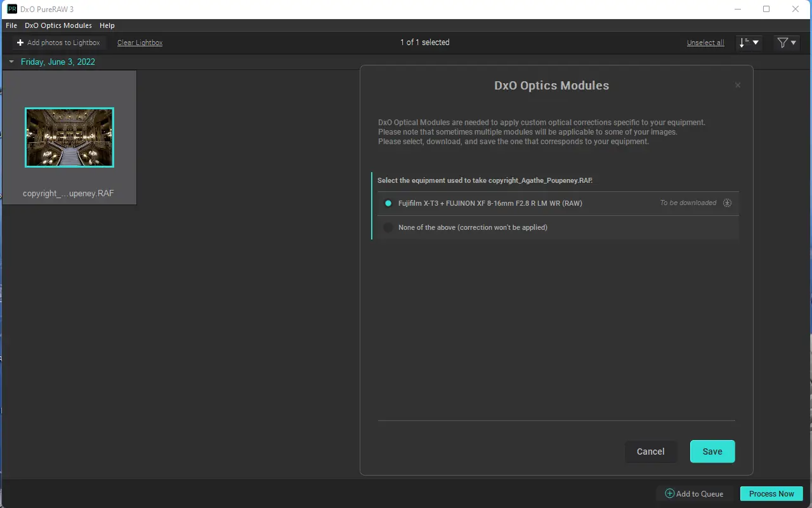Cancel the optics module dialog
812x508 pixels.
point(650,451)
